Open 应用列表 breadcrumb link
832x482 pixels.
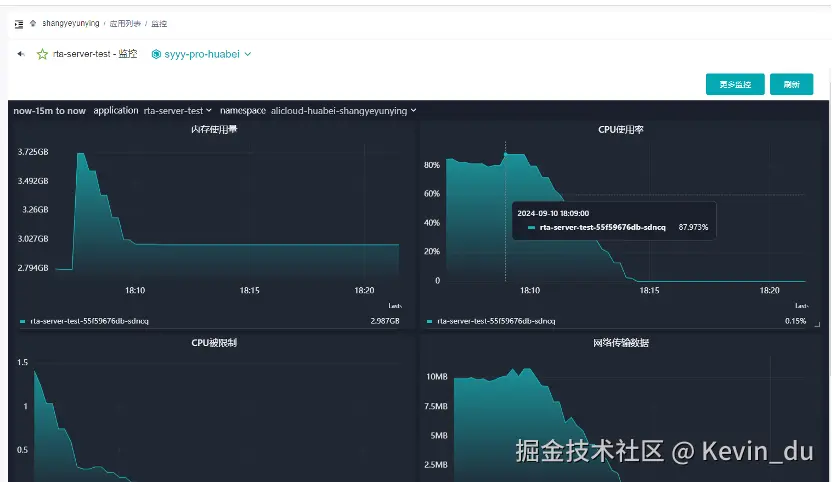tap(125, 23)
